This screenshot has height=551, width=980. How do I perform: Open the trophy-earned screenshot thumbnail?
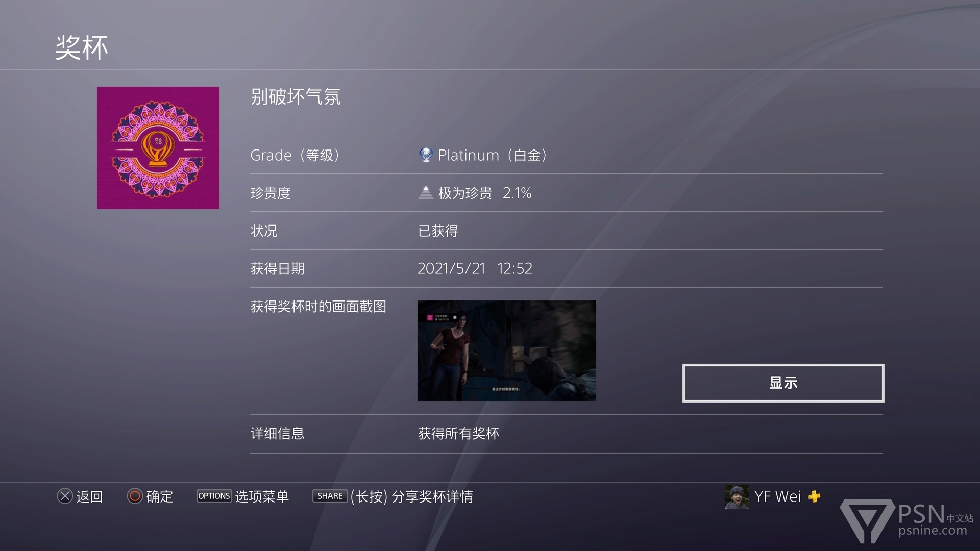506,350
